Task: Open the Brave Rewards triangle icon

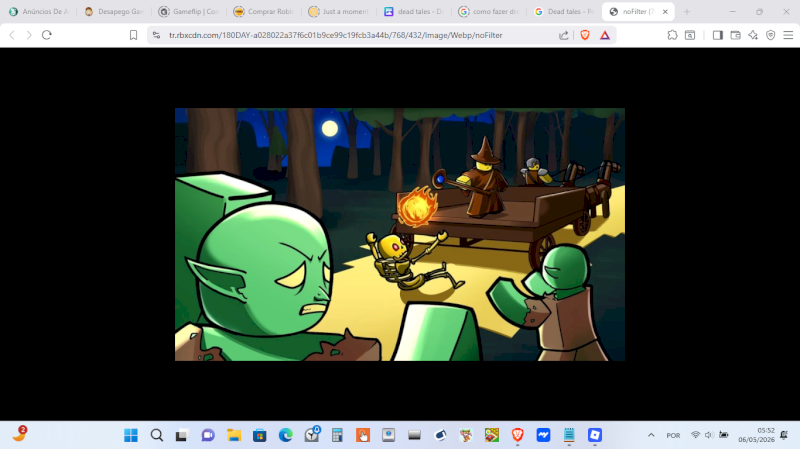Action: pos(605,35)
